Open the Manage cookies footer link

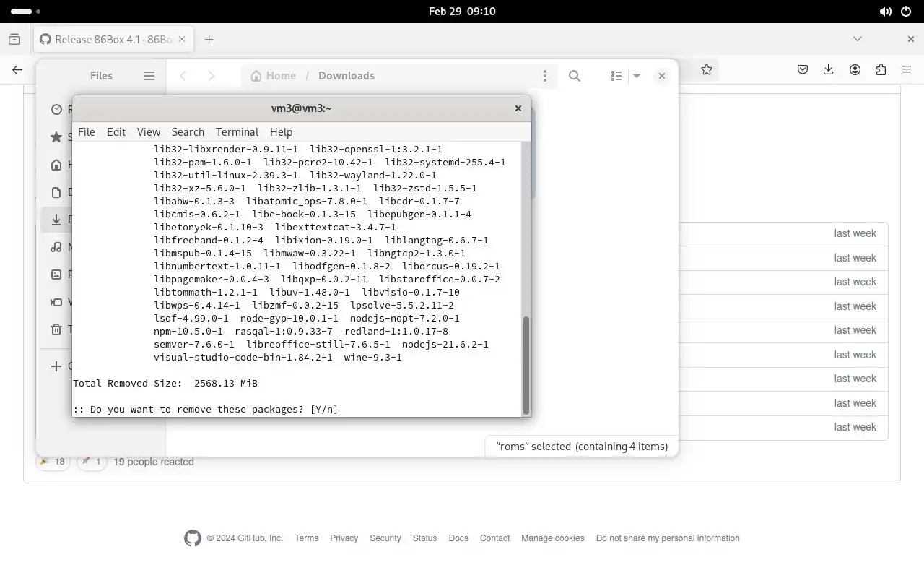(553, 538)
